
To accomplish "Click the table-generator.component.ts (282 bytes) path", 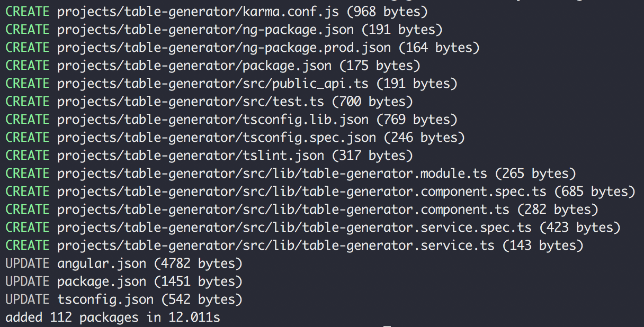I will 283,210.
